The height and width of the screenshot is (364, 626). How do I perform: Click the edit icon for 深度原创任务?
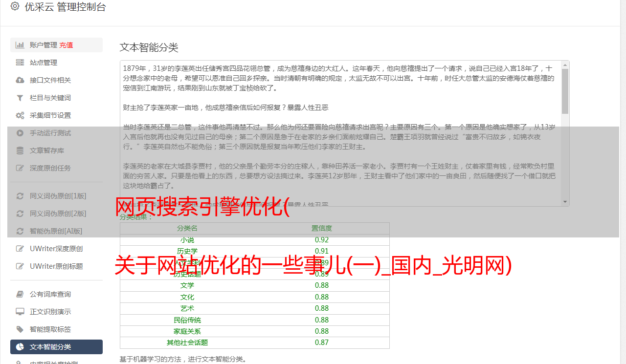(20, 168)
